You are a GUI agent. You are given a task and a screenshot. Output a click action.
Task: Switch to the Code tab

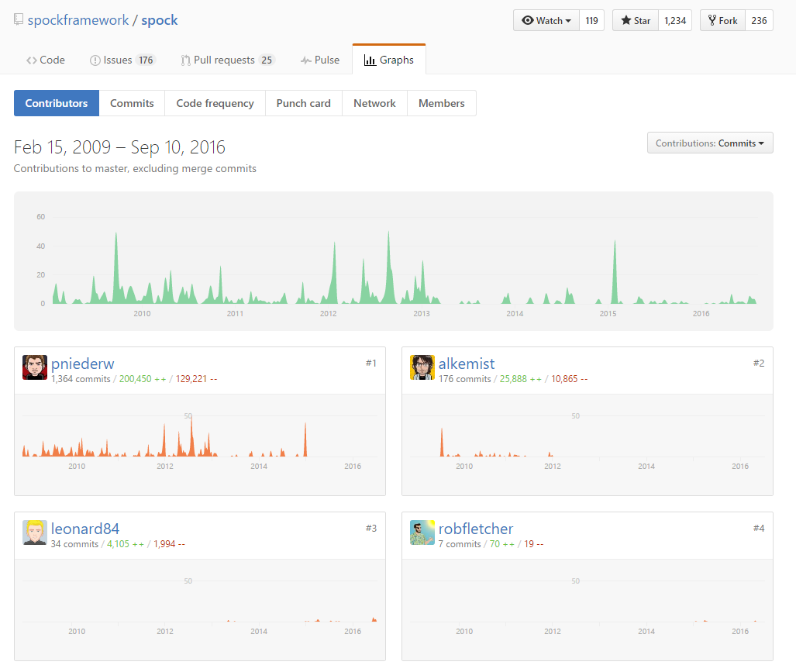point(46,60)
